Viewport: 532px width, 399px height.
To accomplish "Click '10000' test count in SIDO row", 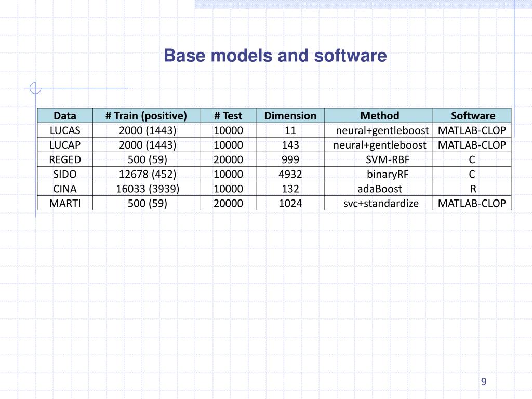I will [228, 174].
